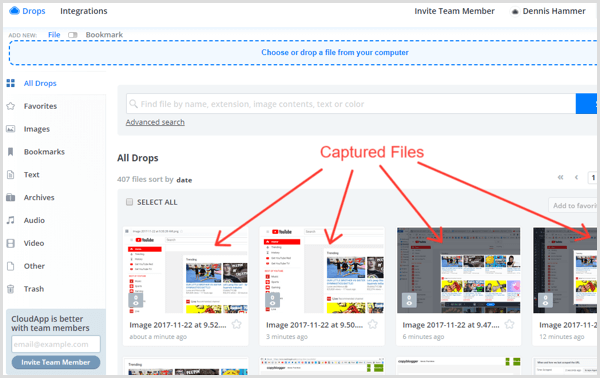The image size is (600, 378).
Task: Click the Trash bin sidebar icon
Action: coord(11,289)
